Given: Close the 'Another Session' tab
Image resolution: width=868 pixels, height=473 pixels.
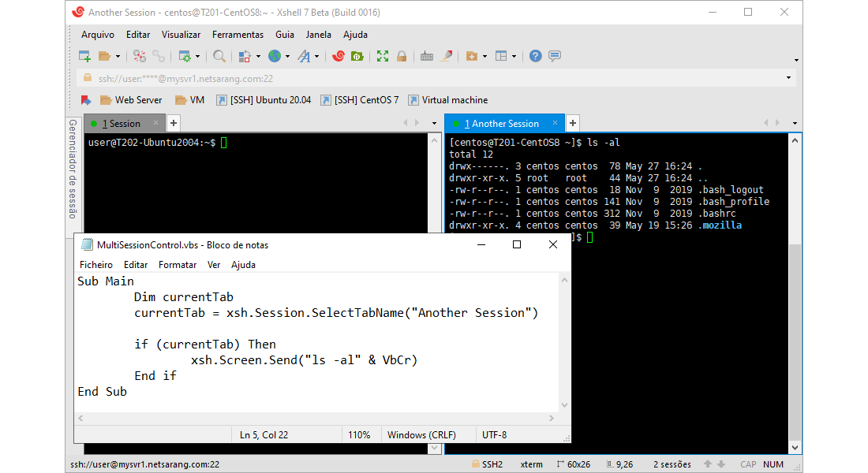Looking at the screenshot, I should [x=555, y=123].
